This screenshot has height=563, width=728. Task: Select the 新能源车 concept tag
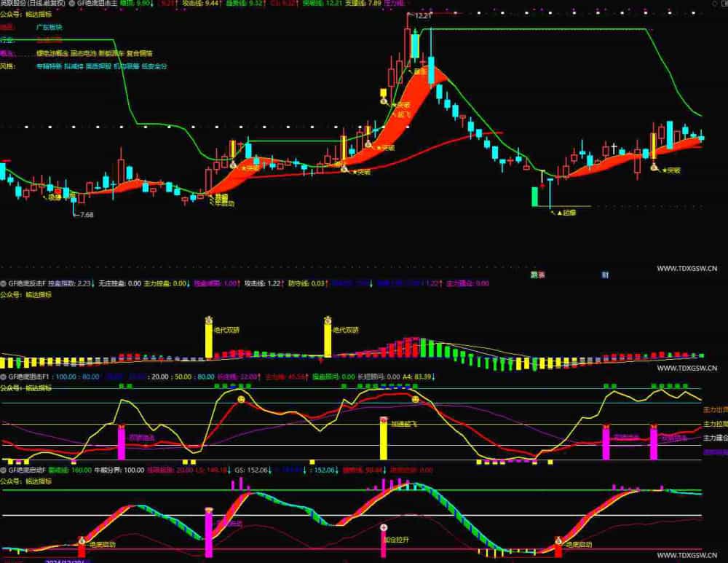pos(111,53)
